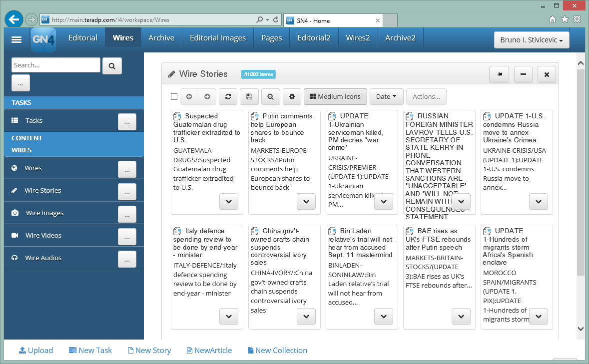Viewport: 589px width, 364px height.
Task: Run the search with the magnifier button
Action: pyautogui.click(x=112, y=66)
